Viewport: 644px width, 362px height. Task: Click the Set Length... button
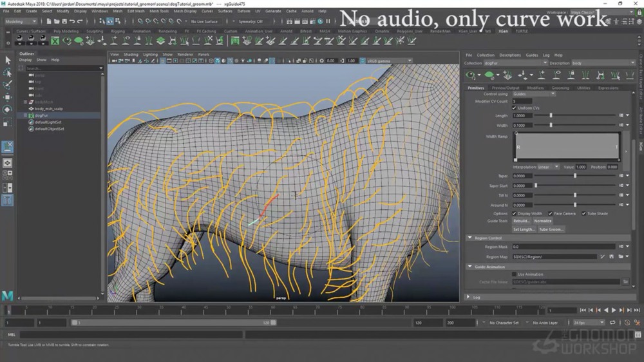(x=524, y=229)
